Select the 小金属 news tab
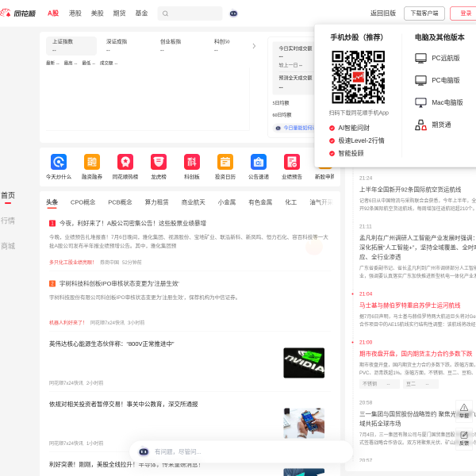The height and width of the screenshot is (476, 476). [227, 202]
